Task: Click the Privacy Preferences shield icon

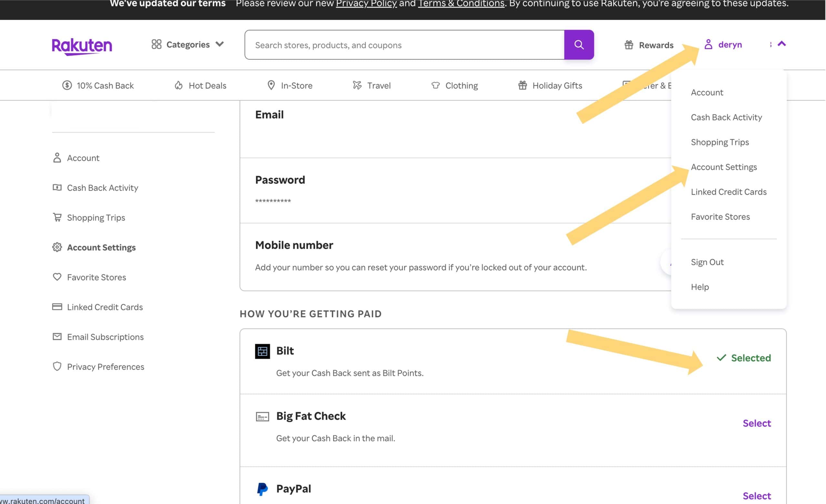Action: tap(57, 366)
